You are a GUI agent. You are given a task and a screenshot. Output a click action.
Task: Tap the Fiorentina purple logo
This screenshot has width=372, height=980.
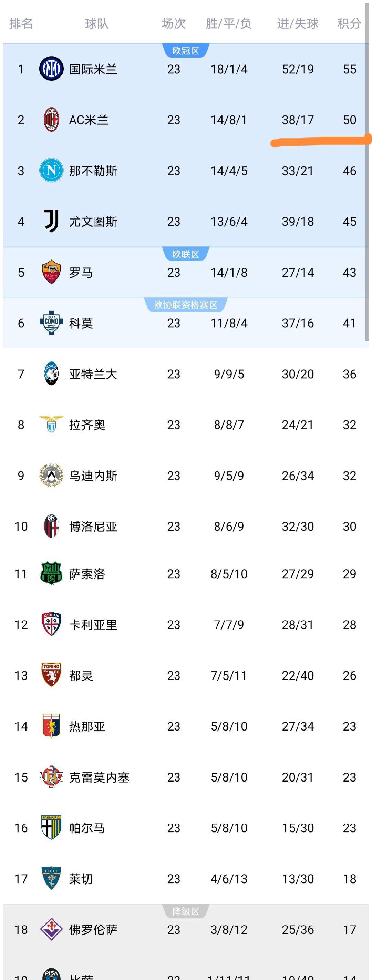point(51,929)
